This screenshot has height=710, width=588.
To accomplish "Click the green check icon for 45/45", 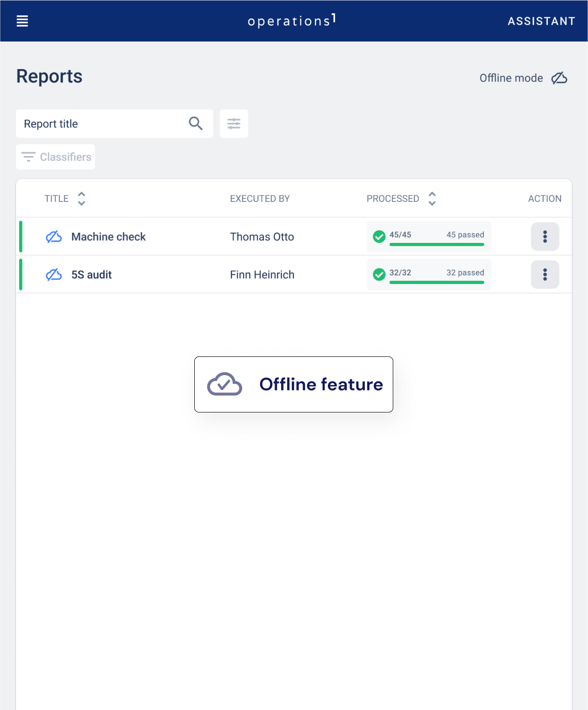I will point(379,237).
